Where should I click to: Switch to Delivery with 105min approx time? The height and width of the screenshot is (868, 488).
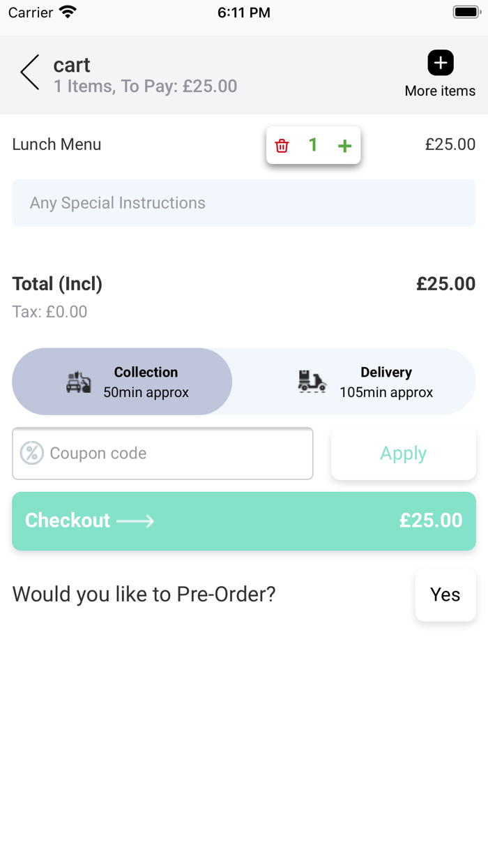pyautogui.click(x=386, y=382)
